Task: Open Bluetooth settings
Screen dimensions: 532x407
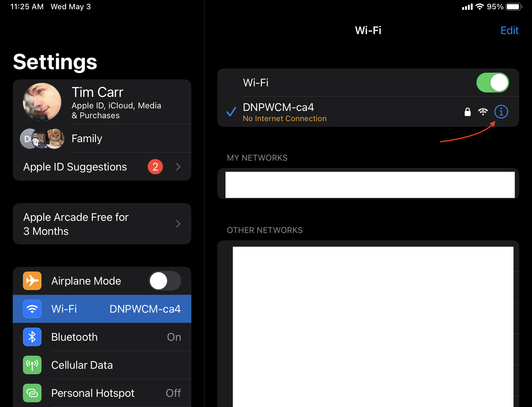Action: pyautogui.click(x=102, y=337)
